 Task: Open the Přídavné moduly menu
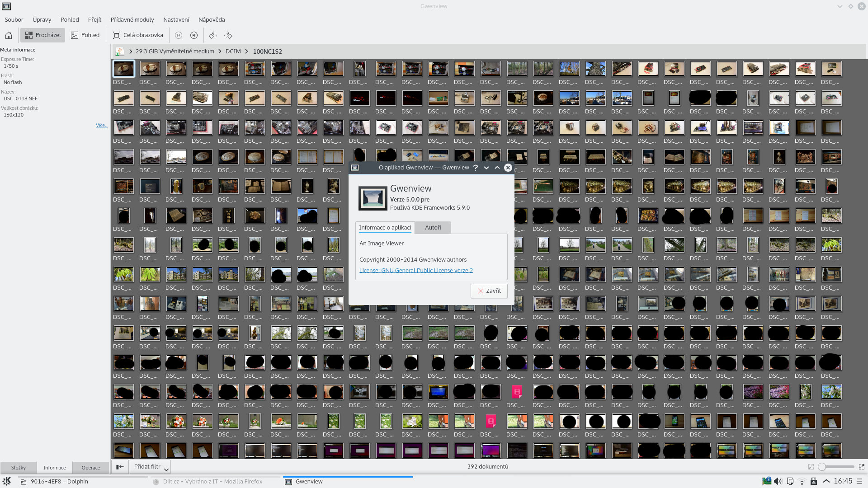[132, 20]
